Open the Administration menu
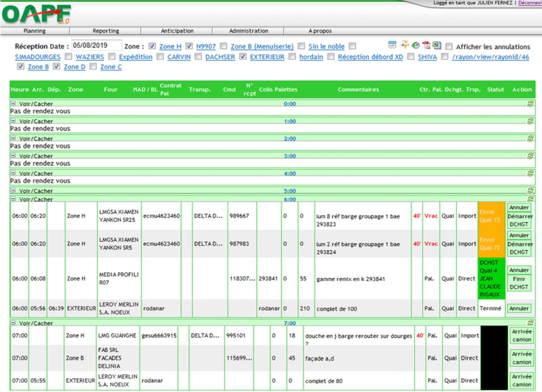 pos(248,31)
